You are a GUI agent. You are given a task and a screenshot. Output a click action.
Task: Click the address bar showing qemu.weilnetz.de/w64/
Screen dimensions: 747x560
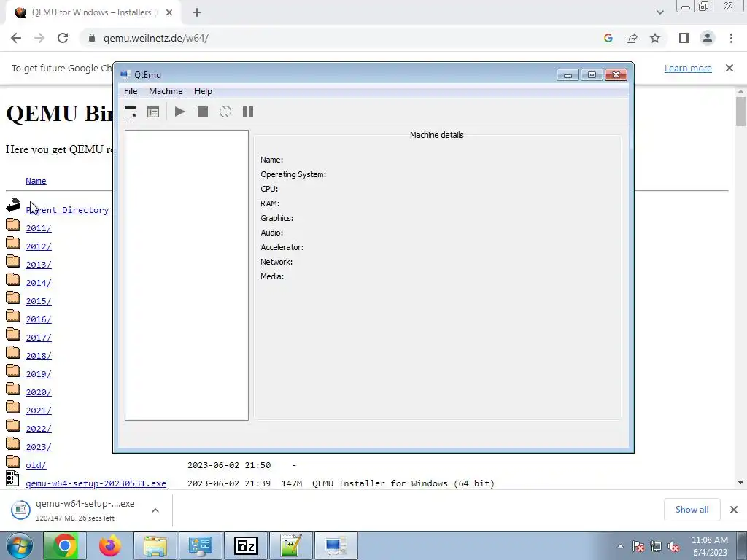[156, 38]
